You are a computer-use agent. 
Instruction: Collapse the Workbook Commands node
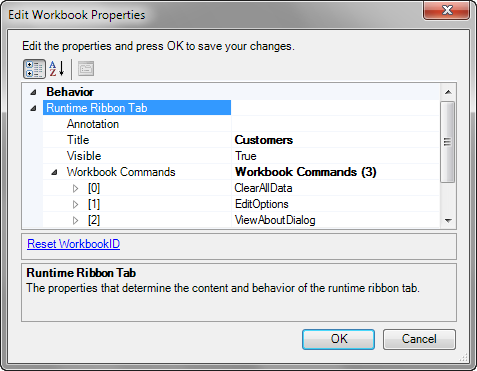pos(54,172)
